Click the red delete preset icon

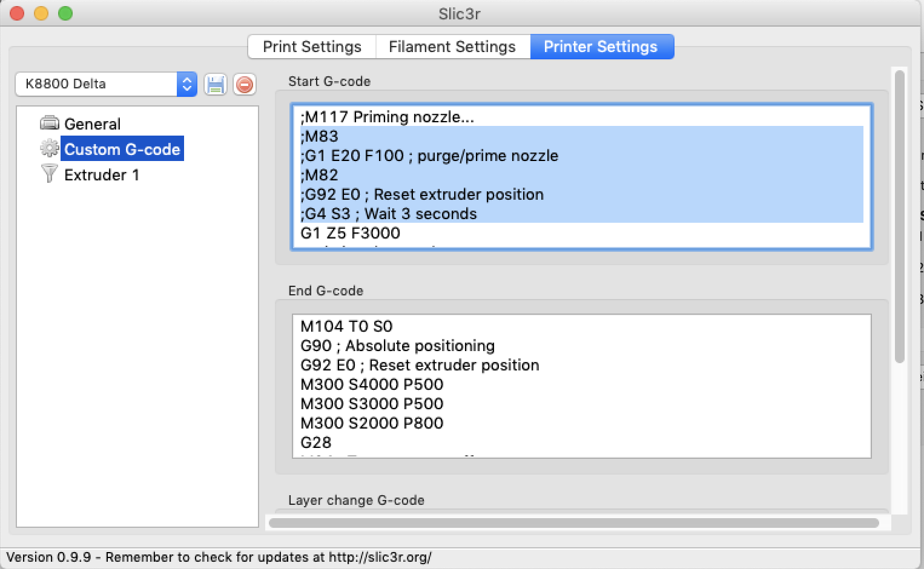[245, 84]
